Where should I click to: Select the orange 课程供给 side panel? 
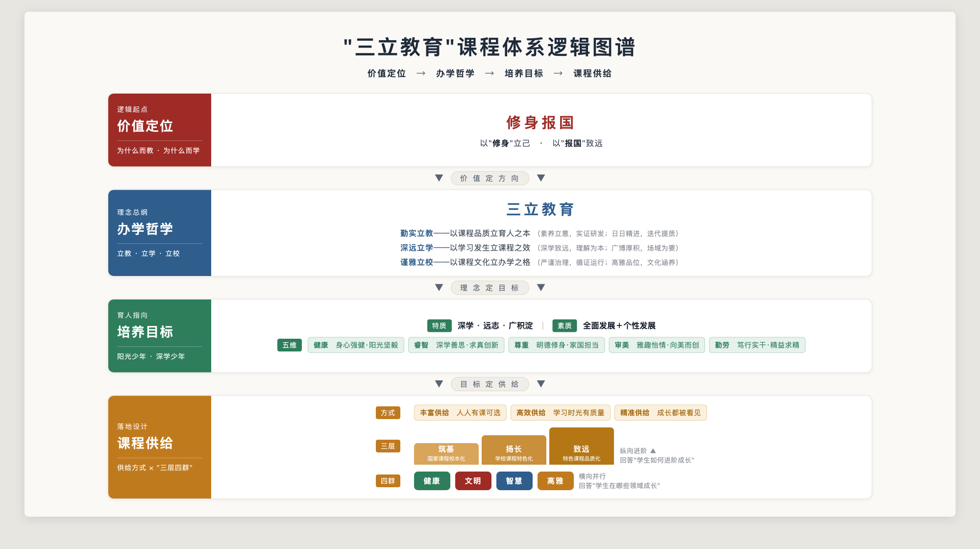point(160,447)
